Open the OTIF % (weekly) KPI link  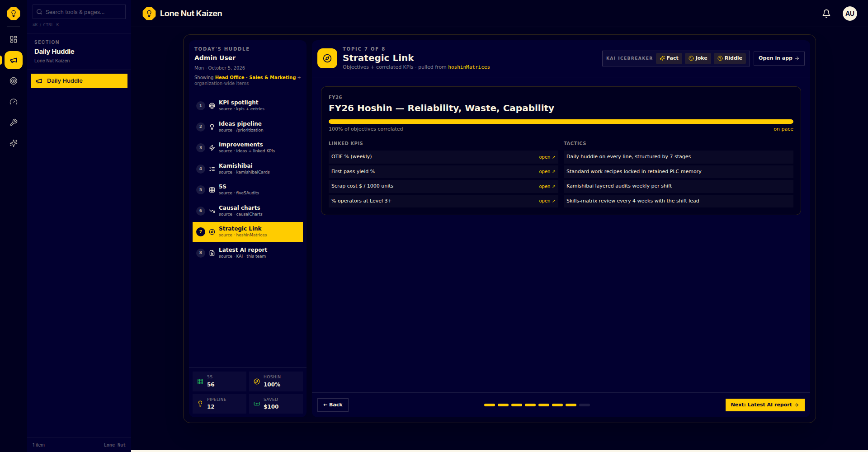pos(547,157)
